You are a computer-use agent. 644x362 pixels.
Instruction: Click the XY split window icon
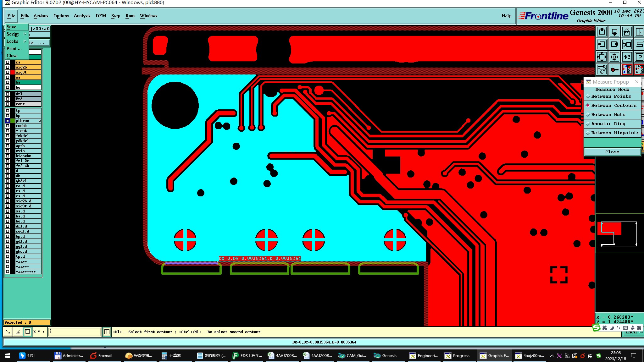(x=639, y=32)
